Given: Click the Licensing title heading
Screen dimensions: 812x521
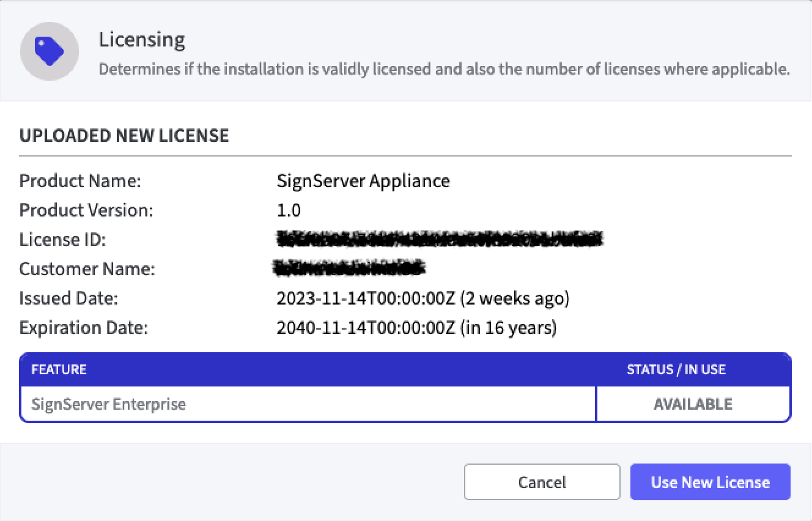Looking at the screenshot, I should (x=142, y=40).
